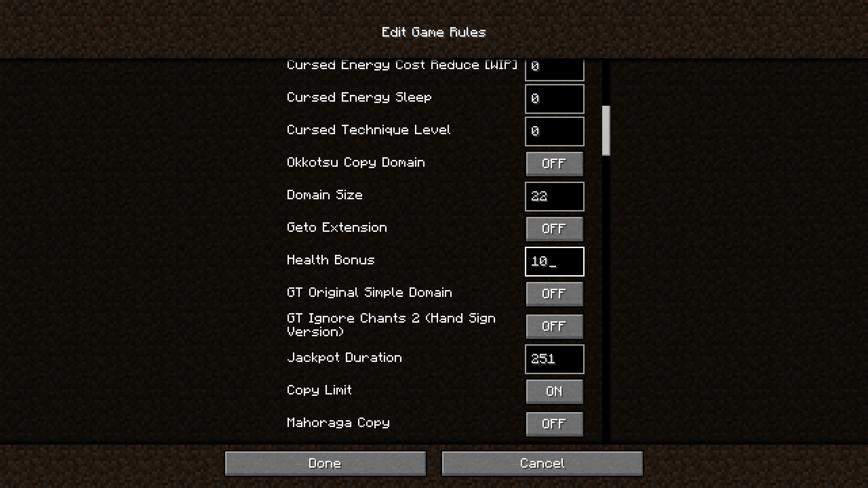This screenshot has width=868, height=488.
Task: Edit Health Bonus value 10 field
Action: tap(554, 261)
